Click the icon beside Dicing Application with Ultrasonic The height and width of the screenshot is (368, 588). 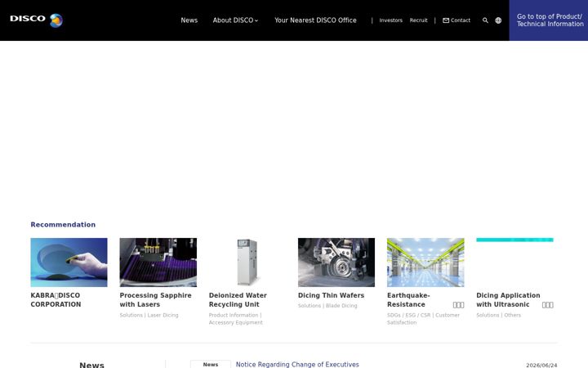547,305
